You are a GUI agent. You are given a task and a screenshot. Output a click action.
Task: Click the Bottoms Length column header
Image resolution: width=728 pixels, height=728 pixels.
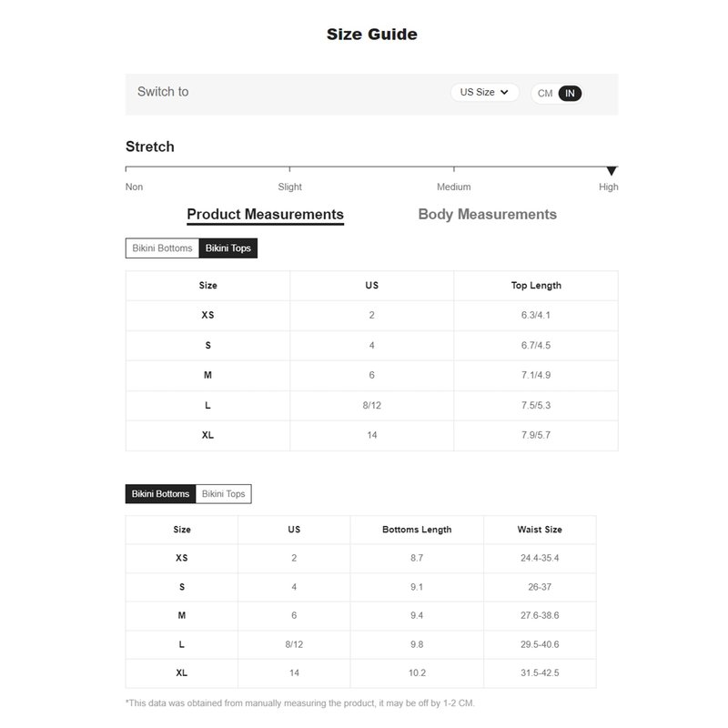417,530
